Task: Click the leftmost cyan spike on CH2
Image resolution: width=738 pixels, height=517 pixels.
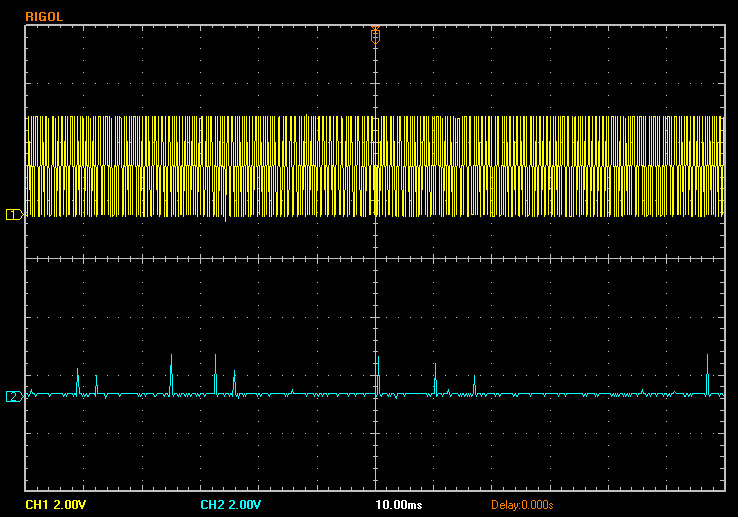Action: (x=77, y=381)
